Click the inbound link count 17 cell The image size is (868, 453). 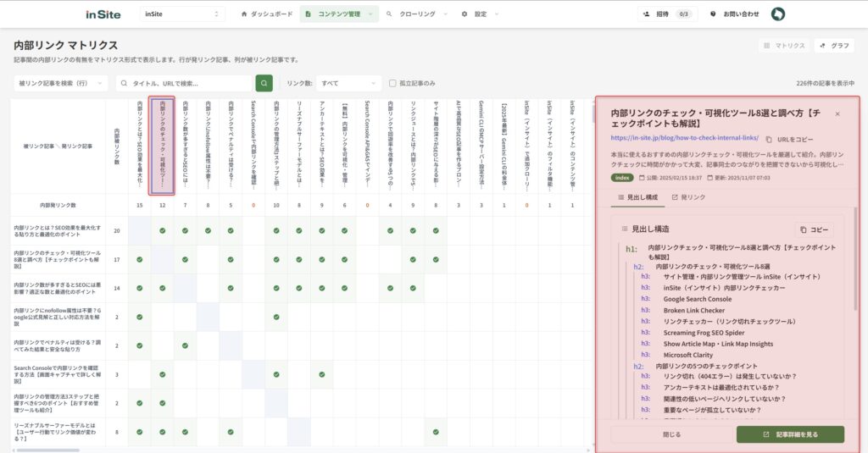117,259
